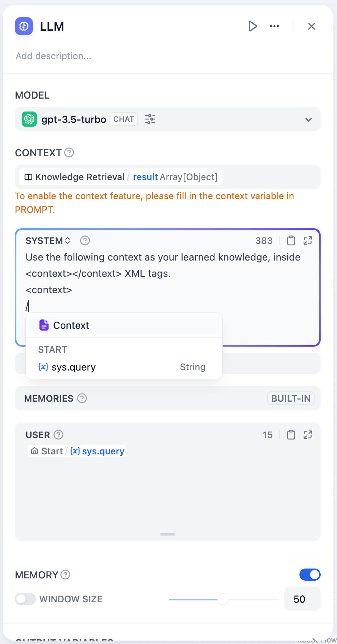The image size is (337, 644).
Task: Click Add description field
Action: tap(54, 56)
